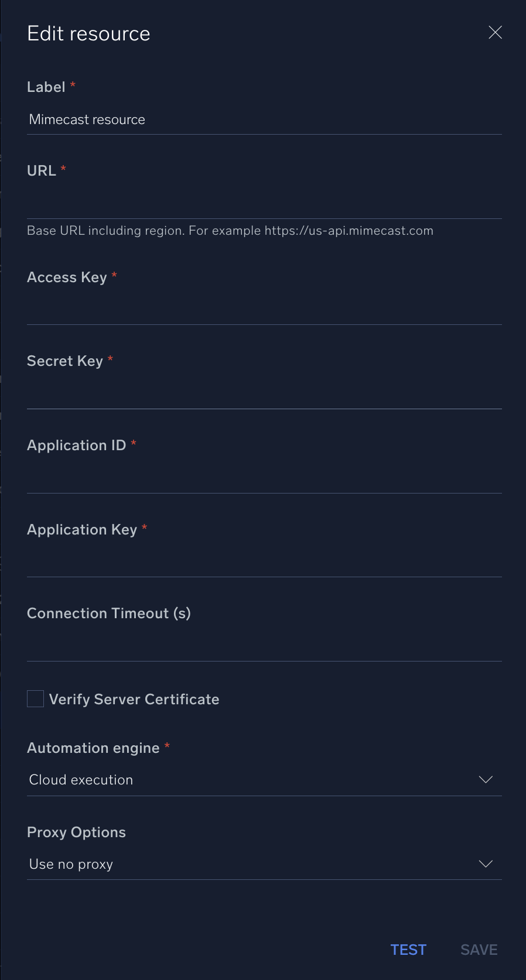Click the Access Key field
Viewport: 526px width, 980px height.
coord(264,309)
